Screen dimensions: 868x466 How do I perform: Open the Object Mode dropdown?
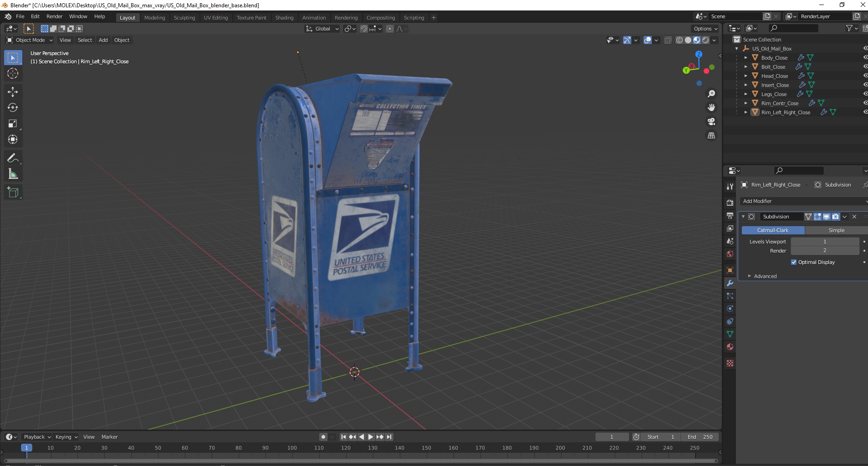click(x=30, y=40)
